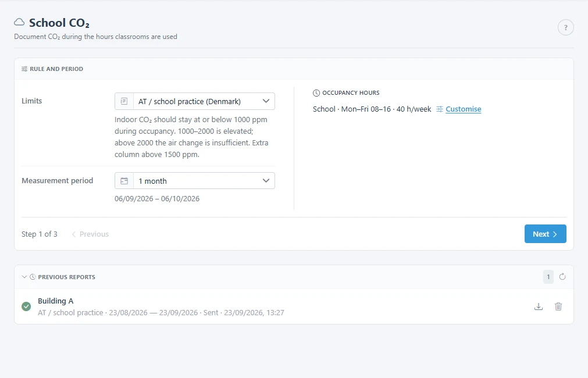Click the sliders icon next to Customise
The width and height of the screenshot is (588, 378).
coord(440,109)
